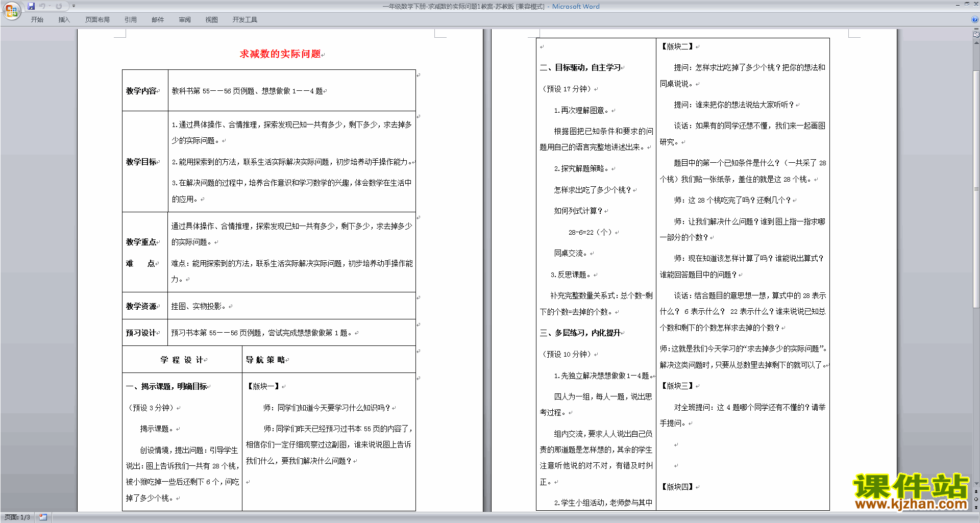The height and width of the screenshot is (523, 980).
Task: Click line 师：这 28 个桃吃完了吗？
Action: (732, 201)
